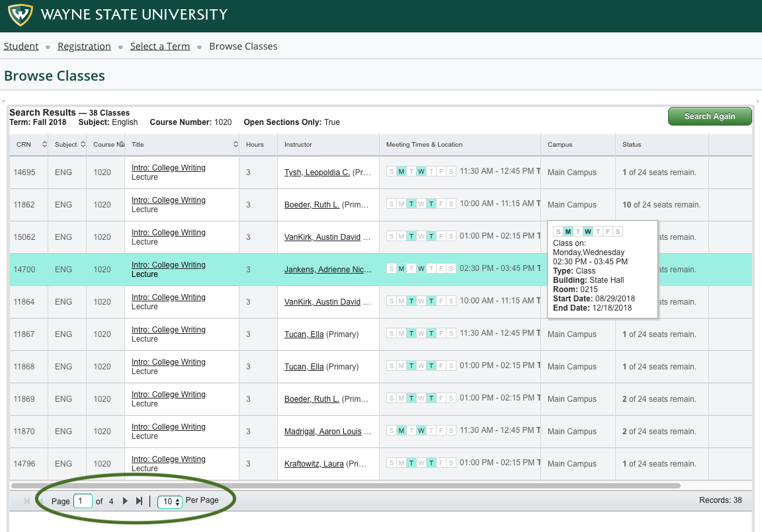Click the Page number input field
This screenshot has width=762, height=532.
[x=83, y=501]
